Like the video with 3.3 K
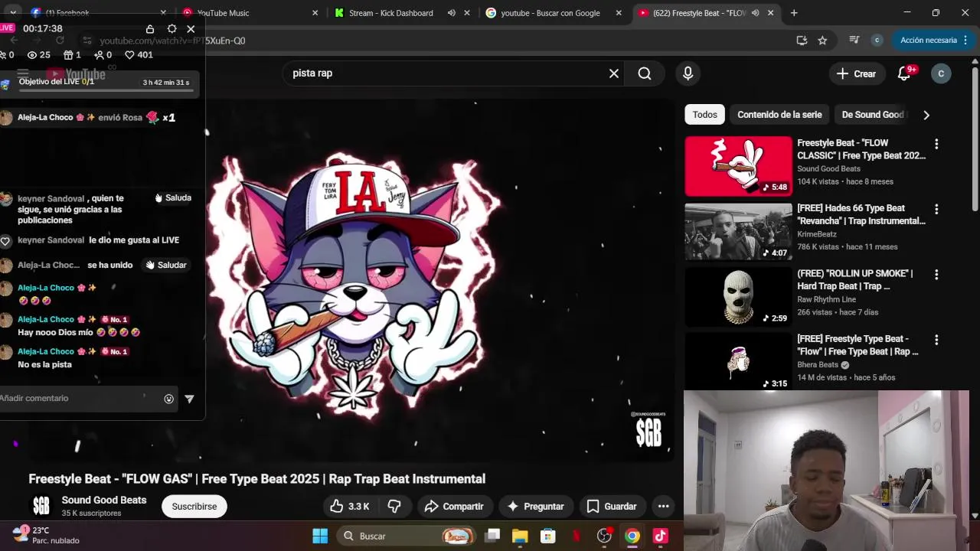The image size is (980, 551). click(x=349, y=507)
